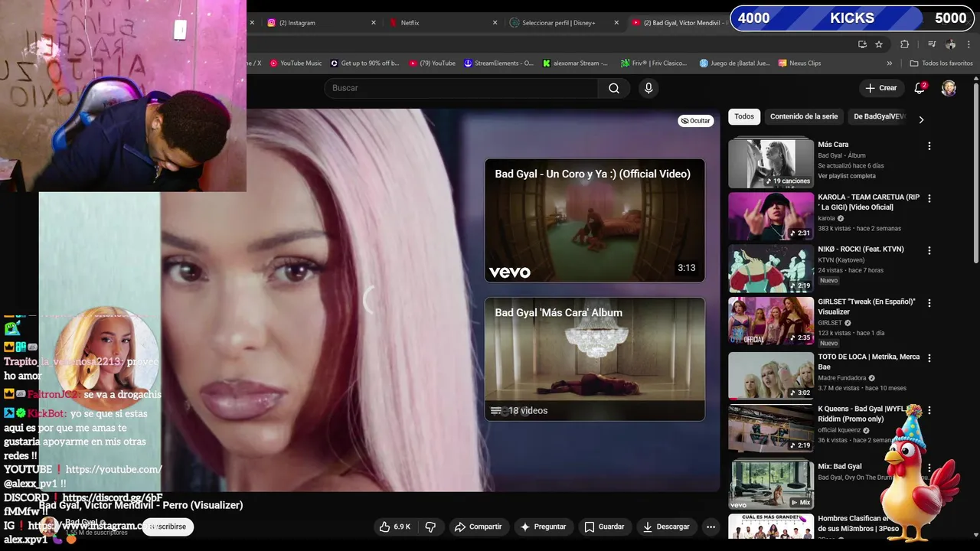The image size is (980, 551).
Task: Close the Netflix tab
Action: 495,23
